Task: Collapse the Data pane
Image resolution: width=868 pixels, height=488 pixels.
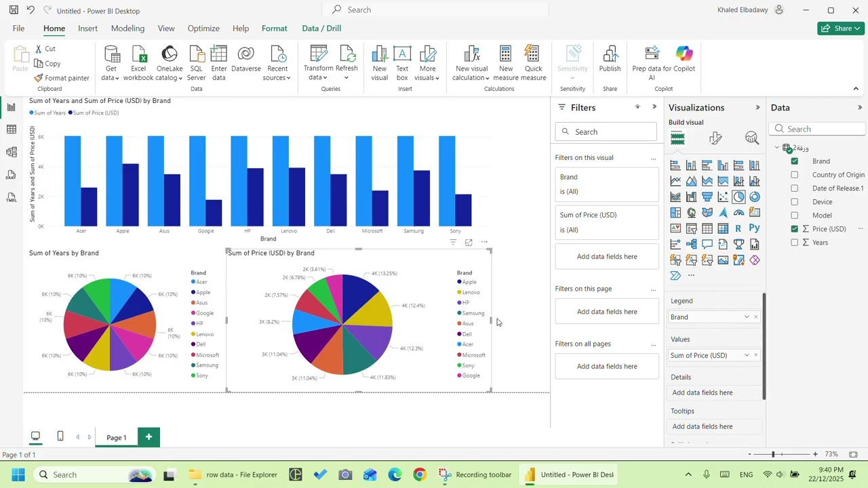Action: (x=860, y=108)
